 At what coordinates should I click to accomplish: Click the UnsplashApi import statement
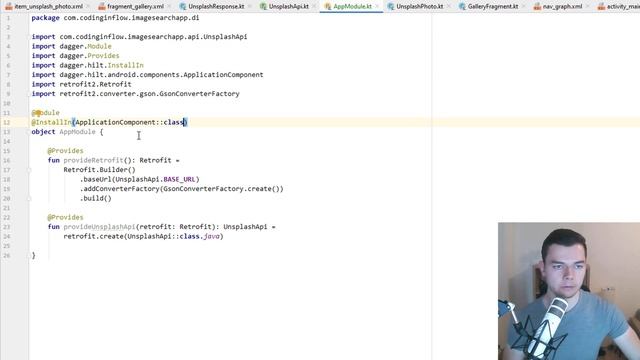139,37
